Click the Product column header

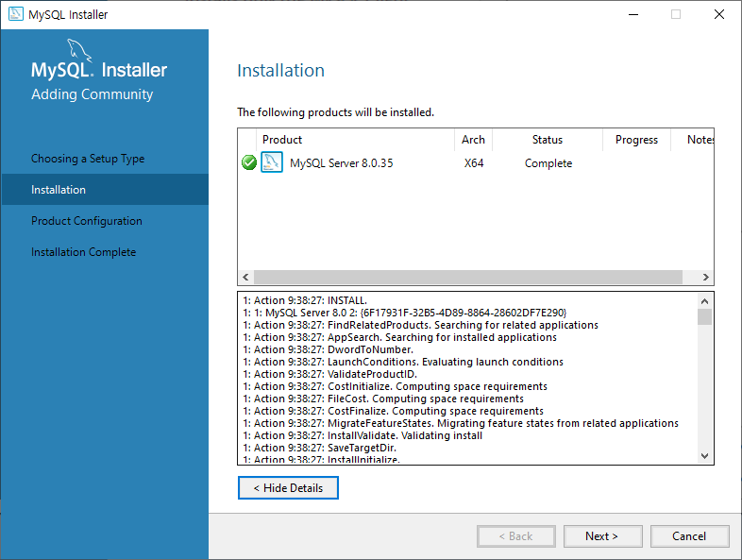[355, 140]
